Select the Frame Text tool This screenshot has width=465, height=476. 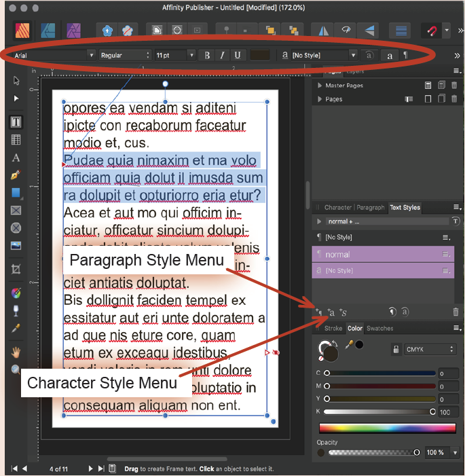point(16,122)
